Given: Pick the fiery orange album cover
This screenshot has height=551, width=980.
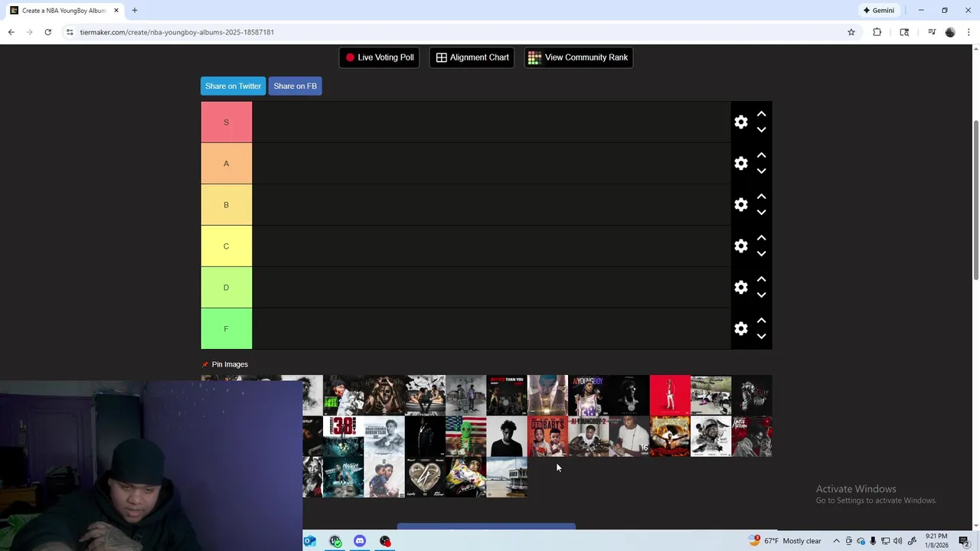Looking at the screenshot, I should click(670, 436).
